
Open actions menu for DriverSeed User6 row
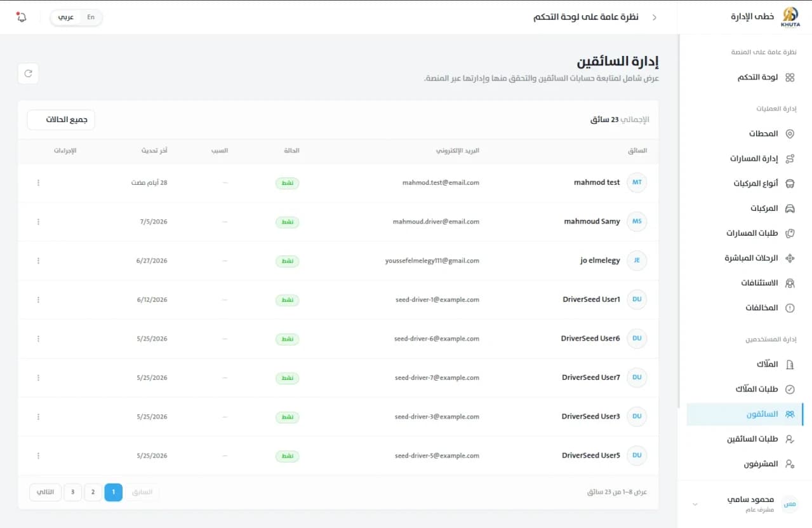tap(38, 339)
